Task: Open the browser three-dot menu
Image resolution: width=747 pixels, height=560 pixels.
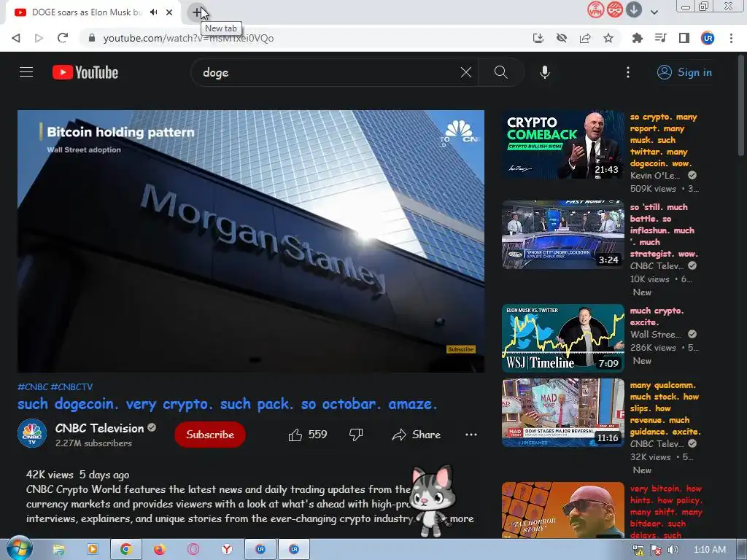Action: click(x=731, y=38)
